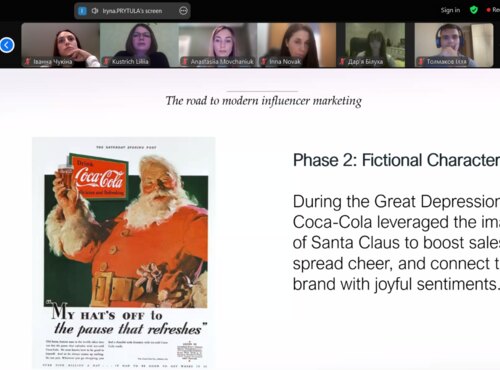Click the green encryption shield icon
This screenshot has width=500, height=370.
point(473,10)
